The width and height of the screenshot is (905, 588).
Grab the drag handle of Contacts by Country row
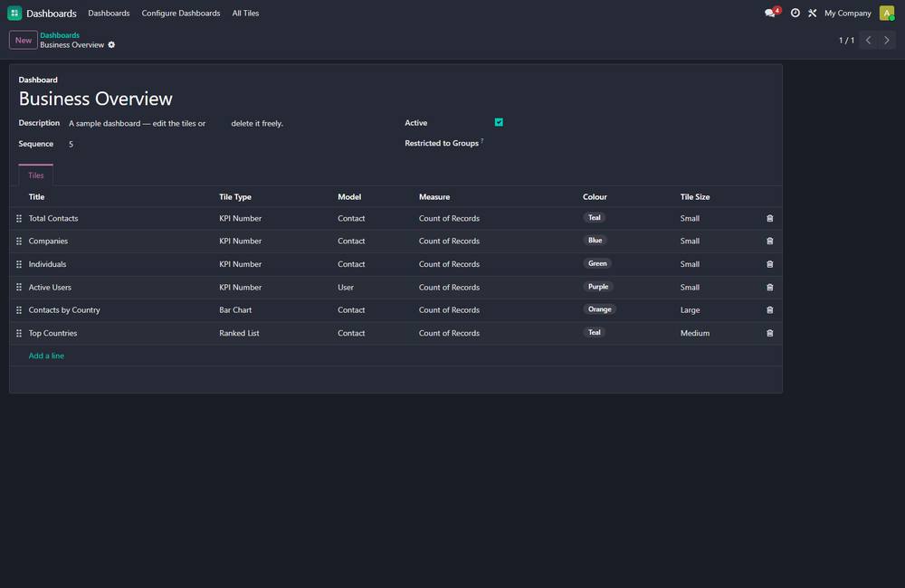tap(19, 310)
